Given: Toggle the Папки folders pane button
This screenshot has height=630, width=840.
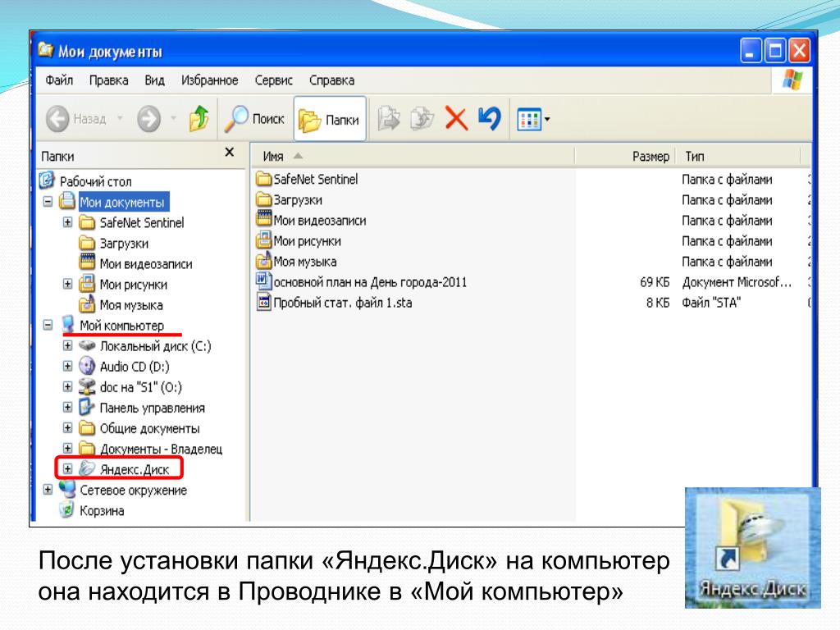Looking at the screenshot, I should pyautogui.click(x=329, y=121).
